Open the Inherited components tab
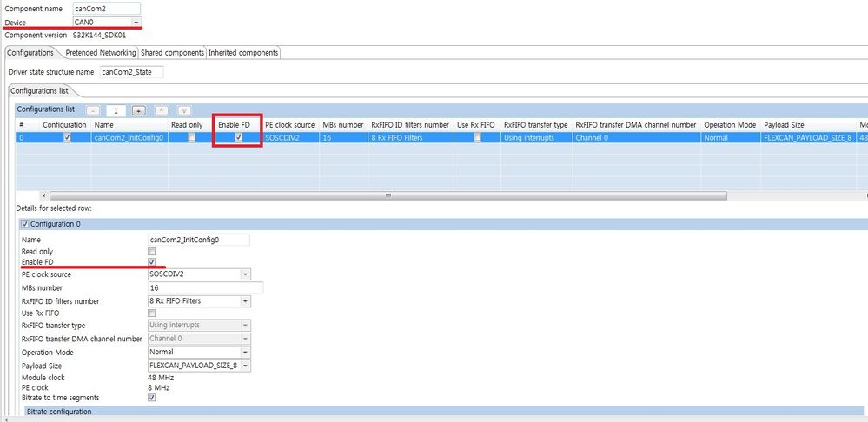 (243, 53)
